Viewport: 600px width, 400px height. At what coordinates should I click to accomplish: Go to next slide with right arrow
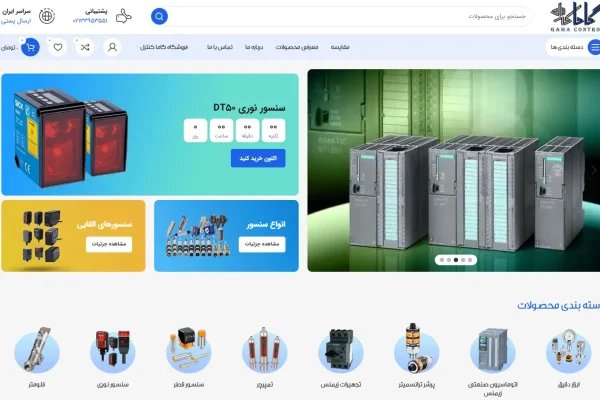click(x=593, y=170)
